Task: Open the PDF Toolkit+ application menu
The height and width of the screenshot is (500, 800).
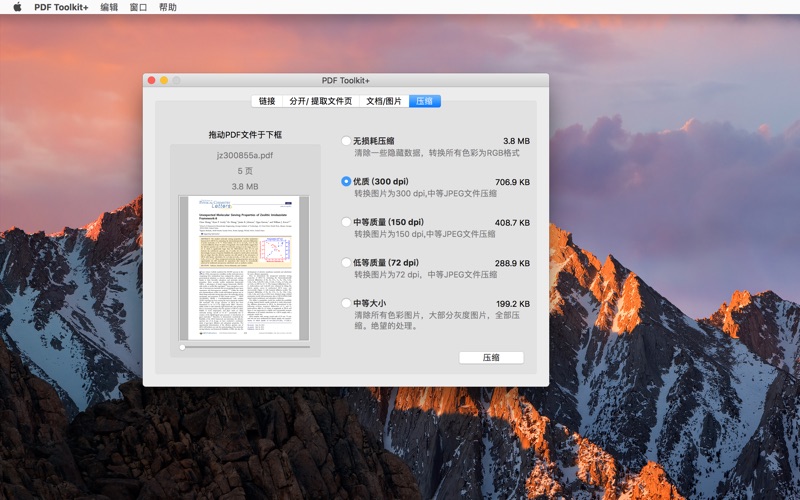Action: point(61,7)
